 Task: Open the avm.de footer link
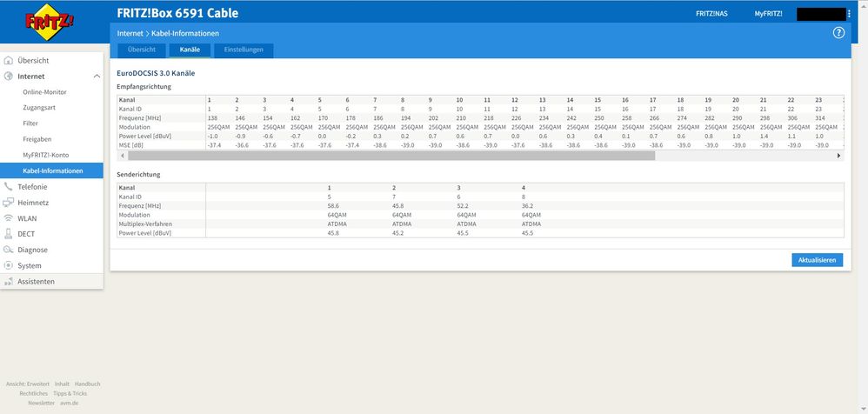70,403
